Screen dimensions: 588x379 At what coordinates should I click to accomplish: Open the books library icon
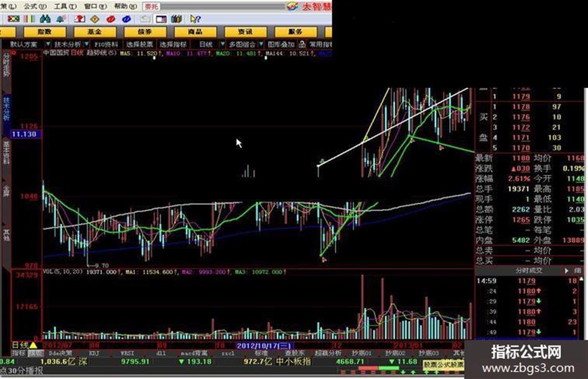[x=176, y=19]
